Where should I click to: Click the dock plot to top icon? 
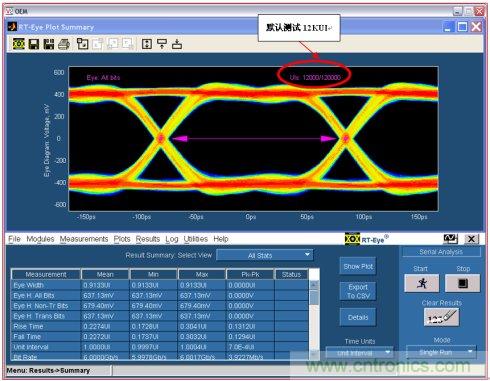[x=162, y=44]
